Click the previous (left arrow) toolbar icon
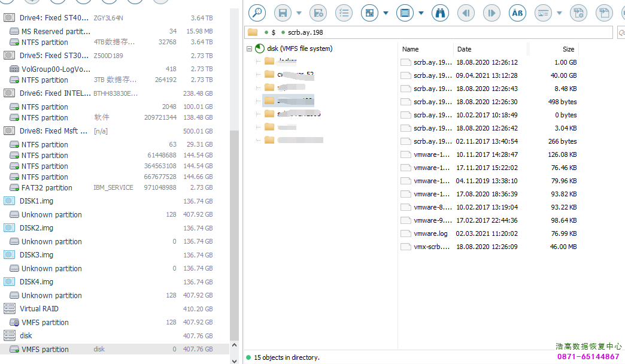 click(x=466, y=12)
